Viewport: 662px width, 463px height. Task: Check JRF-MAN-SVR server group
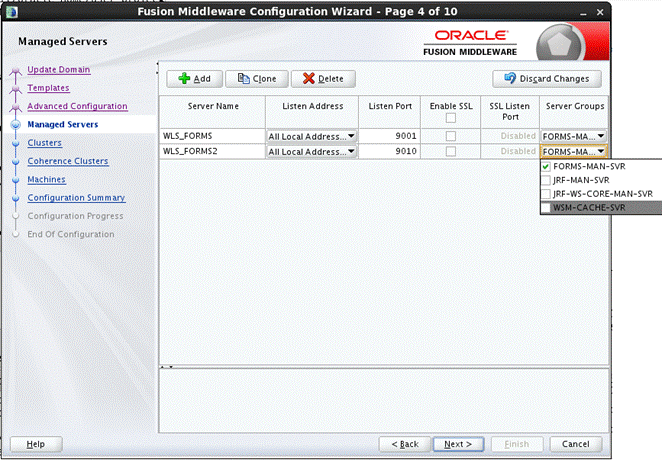[546, 180]
